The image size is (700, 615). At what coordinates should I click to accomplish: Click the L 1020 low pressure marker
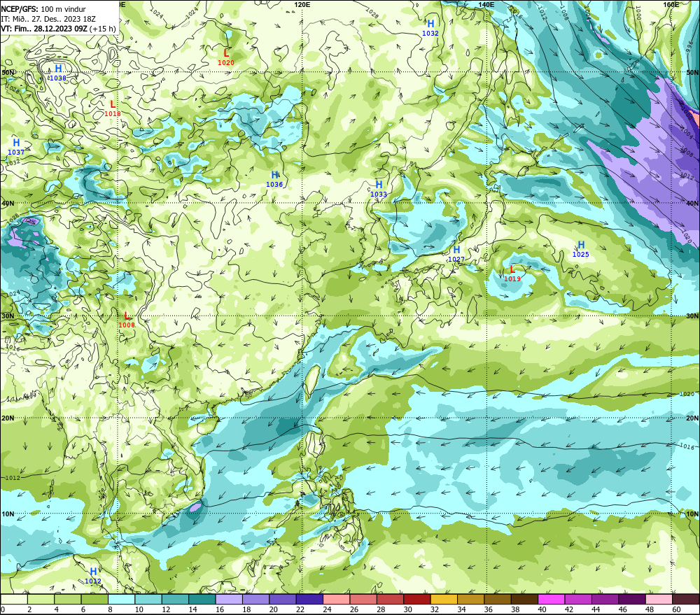pyautogui.click(x=226, y=57)
